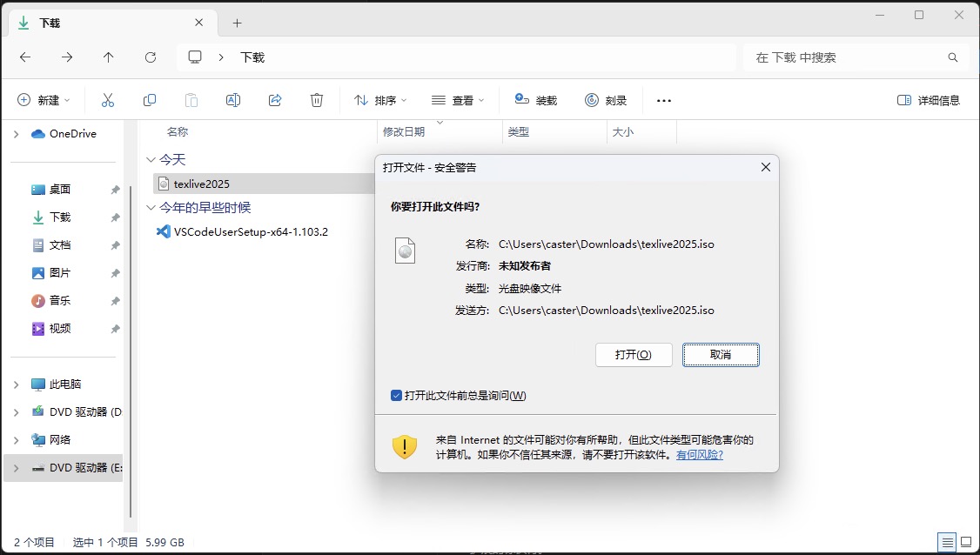980x555 pixels.
Task: Unpin 下载 from quick access
Action: pyautogui.click(x=115, y=217)
